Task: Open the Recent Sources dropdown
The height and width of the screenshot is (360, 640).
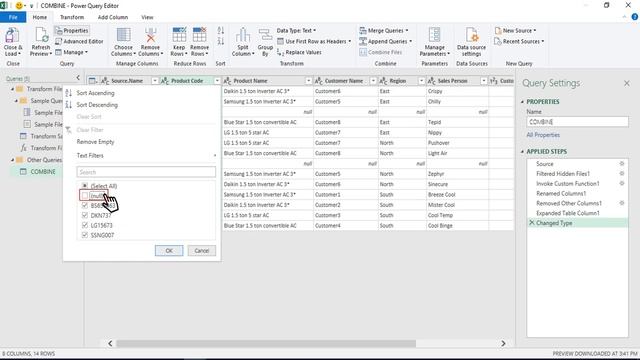Action: click(519, 42)
